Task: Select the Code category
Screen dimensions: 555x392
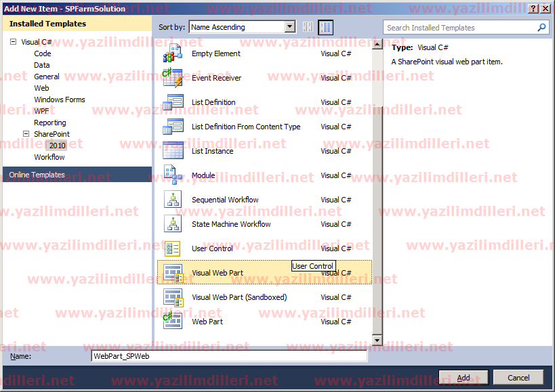Action: point(43,53)
